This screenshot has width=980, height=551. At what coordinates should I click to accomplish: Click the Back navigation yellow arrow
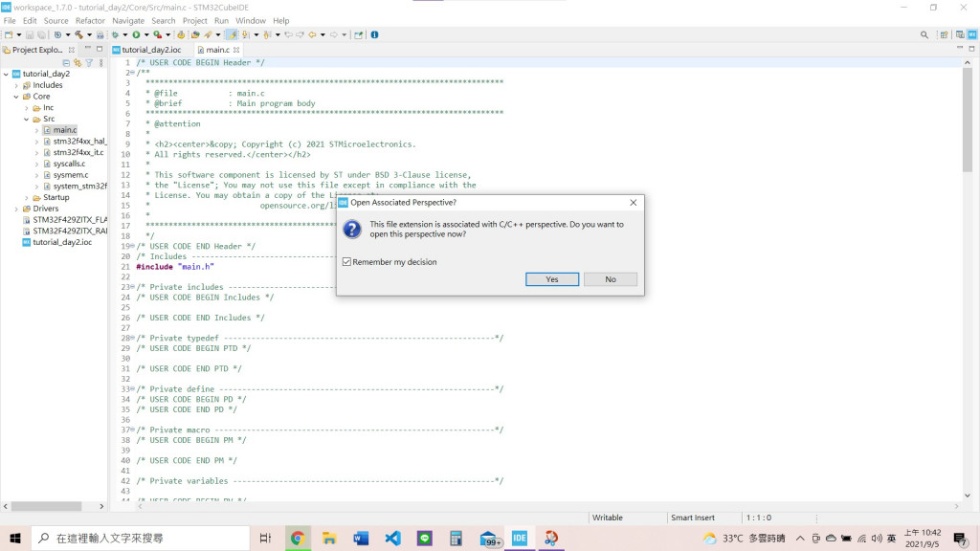click(313, 35)
